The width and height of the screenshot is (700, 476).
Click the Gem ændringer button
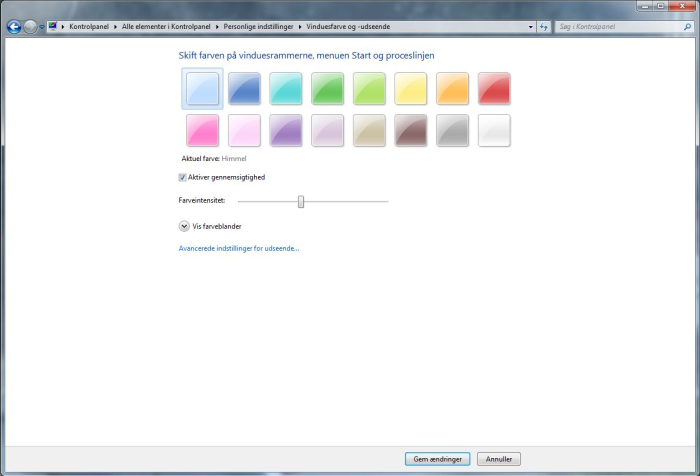tap(438, 459)
